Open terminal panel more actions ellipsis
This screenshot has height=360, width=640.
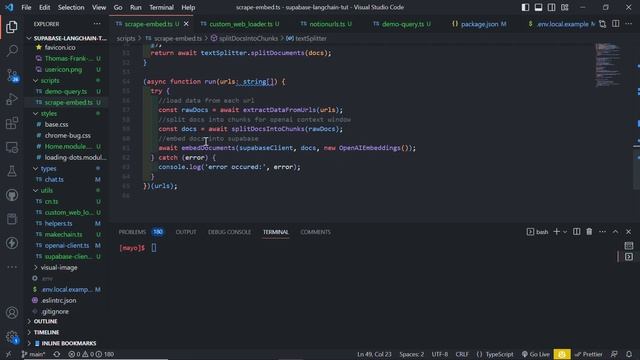pyautogui.click(x=602, y=232)
